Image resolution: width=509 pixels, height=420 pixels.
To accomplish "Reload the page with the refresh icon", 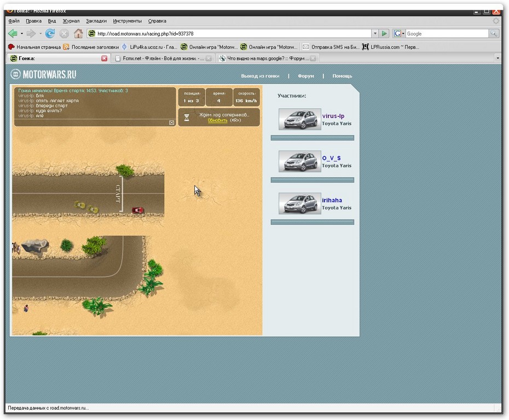I will pyautogui.click(x=50, y=33).
